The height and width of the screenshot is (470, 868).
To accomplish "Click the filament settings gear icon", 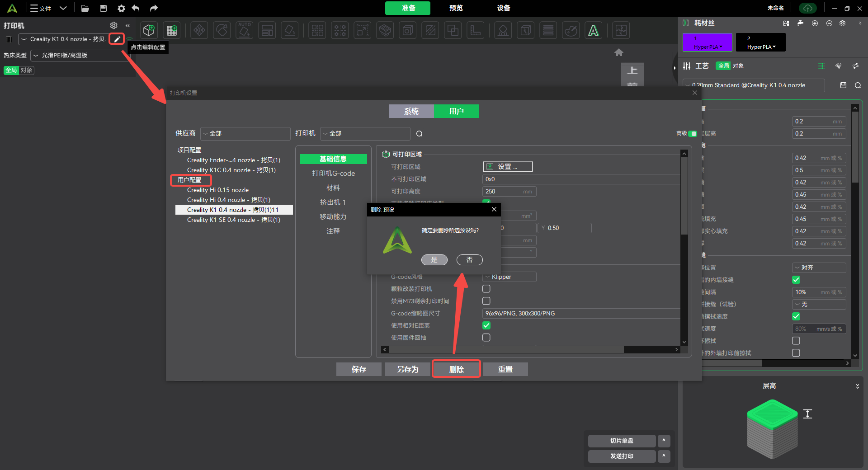I will point(843,23).
